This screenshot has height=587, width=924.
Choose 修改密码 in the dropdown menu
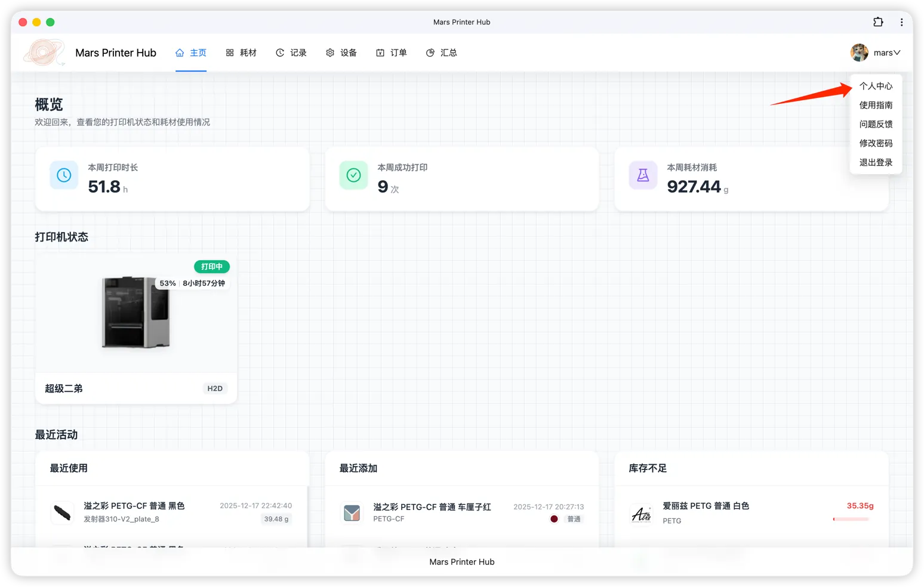[x=876, y=143]
